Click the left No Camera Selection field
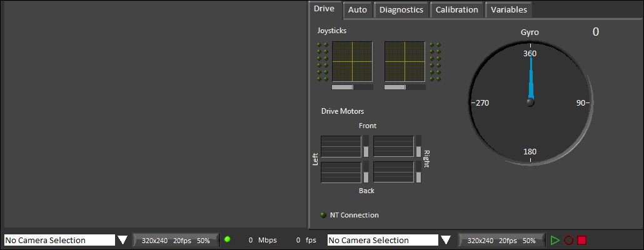 (59, 240)
